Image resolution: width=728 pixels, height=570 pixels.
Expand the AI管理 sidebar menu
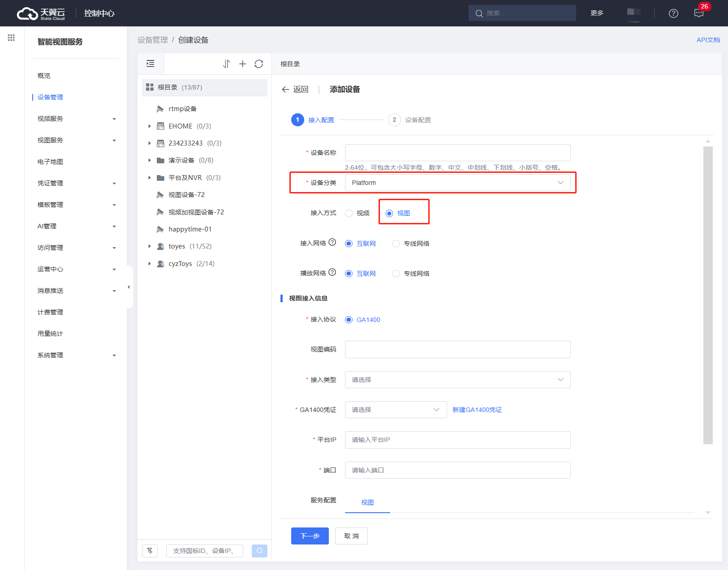(x=76, y=226)
